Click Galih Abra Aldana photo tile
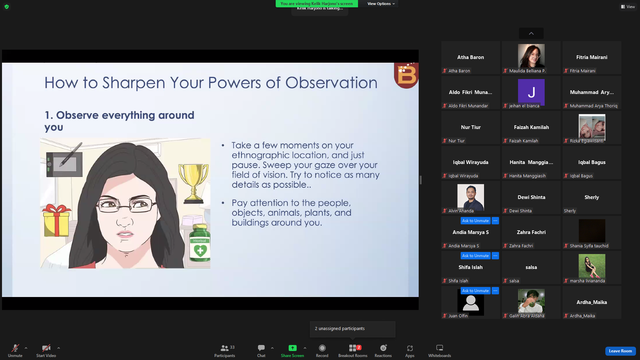The image size is (640, 360). click(531, 301)
